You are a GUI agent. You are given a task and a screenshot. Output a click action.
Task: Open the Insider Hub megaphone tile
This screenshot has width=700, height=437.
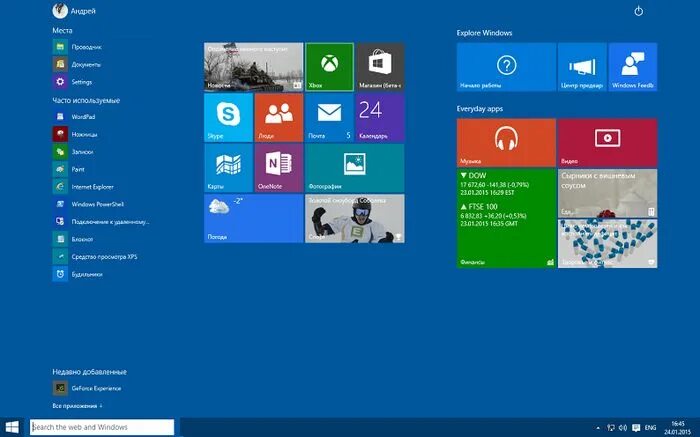[x=582, y=67]
